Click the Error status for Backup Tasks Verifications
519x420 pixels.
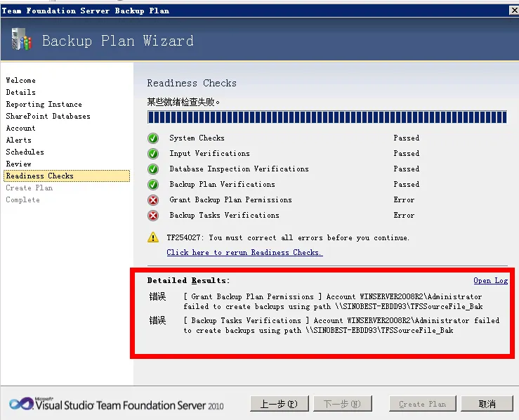404,216
